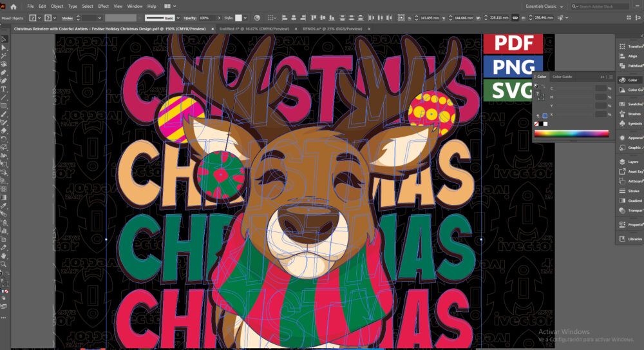Open the Essentials Classic workspace dropdown
Screen dimensions: 644x350
(x=544, y=6)
